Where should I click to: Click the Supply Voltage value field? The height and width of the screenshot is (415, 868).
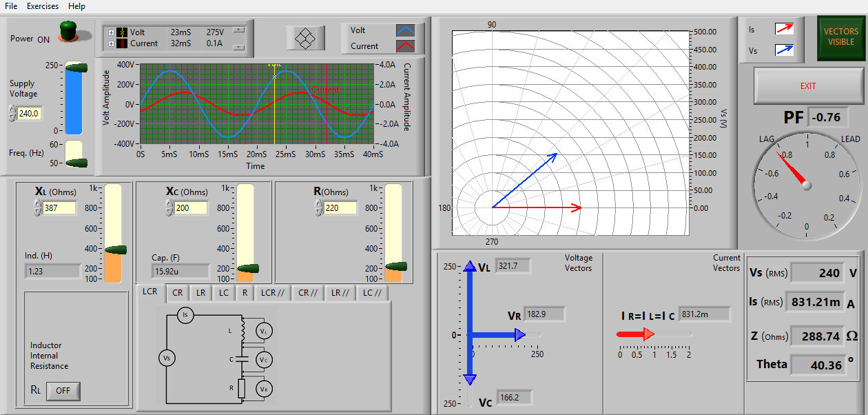[x=30, y=113]
